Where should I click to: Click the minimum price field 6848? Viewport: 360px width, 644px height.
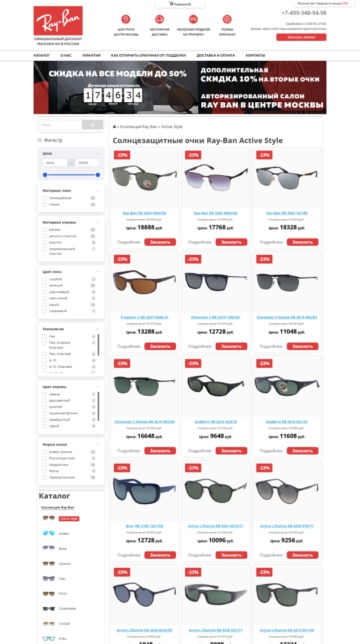coord(55,163)
